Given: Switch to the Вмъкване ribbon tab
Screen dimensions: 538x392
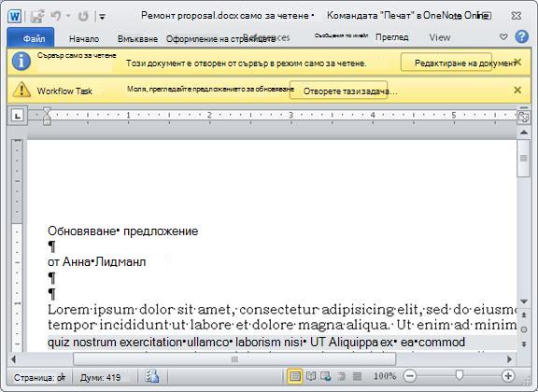Looking at the screenshot, I should point(137,39).
